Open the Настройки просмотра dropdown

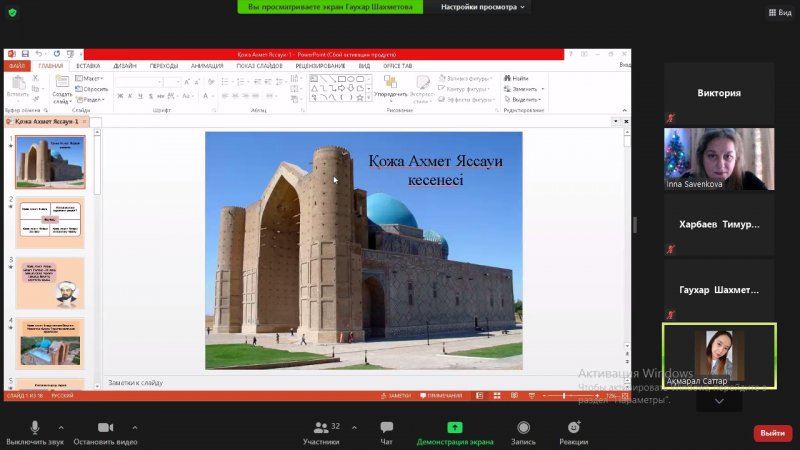[482, 7]
